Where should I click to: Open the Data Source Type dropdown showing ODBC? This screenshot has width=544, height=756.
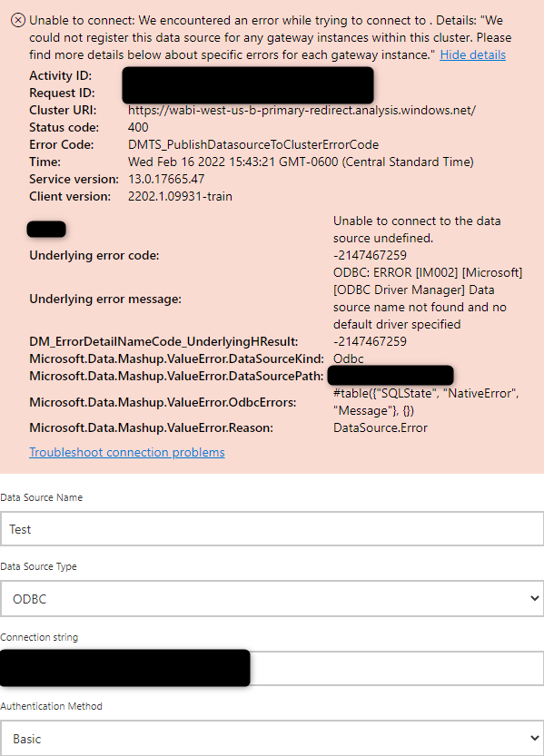272,598
